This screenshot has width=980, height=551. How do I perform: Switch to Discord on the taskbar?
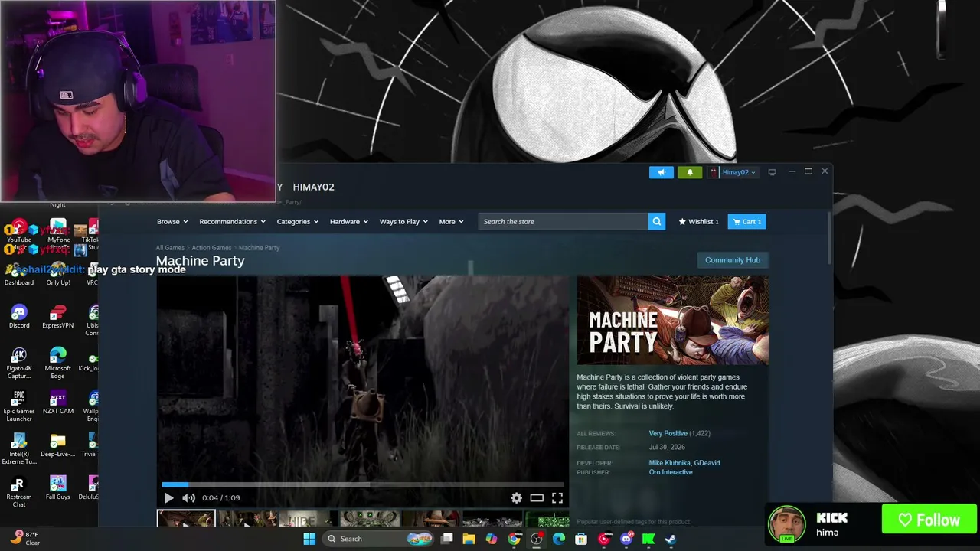point(626,539)
